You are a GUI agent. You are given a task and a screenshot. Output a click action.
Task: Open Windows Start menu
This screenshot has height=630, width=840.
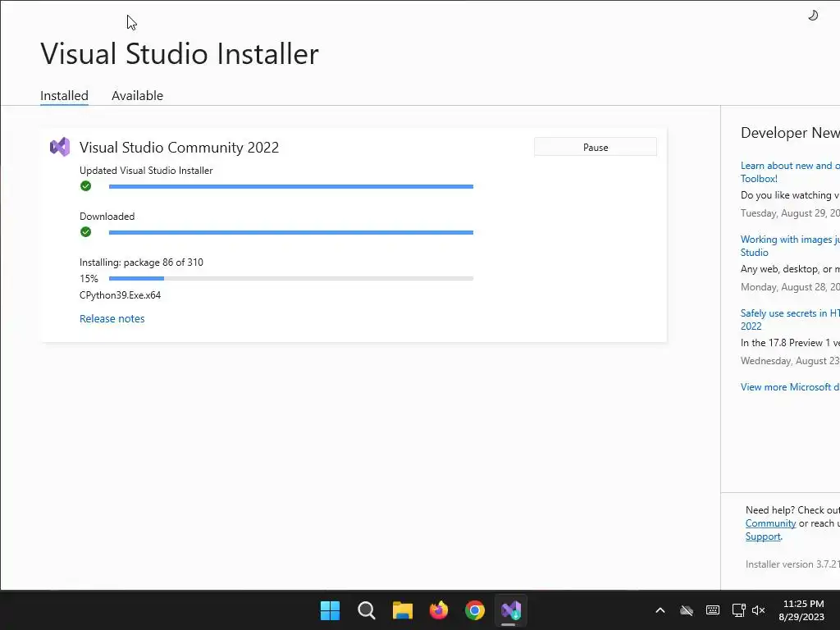[x=330, y=610]
